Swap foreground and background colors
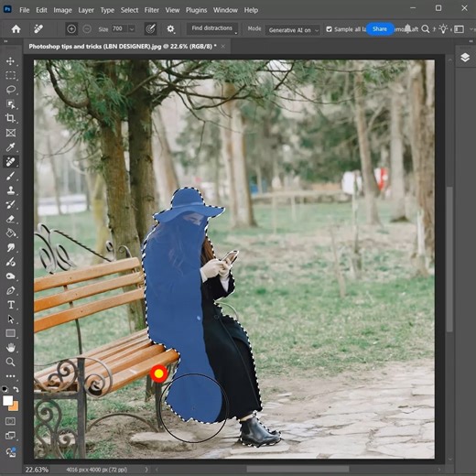Viewport: 476px width, 476px height. [16, 389]
